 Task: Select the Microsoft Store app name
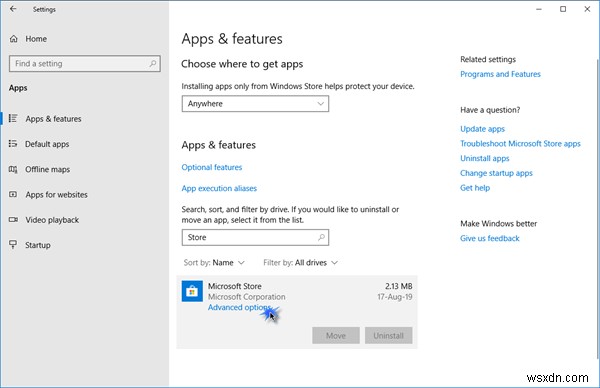[235, 286]
